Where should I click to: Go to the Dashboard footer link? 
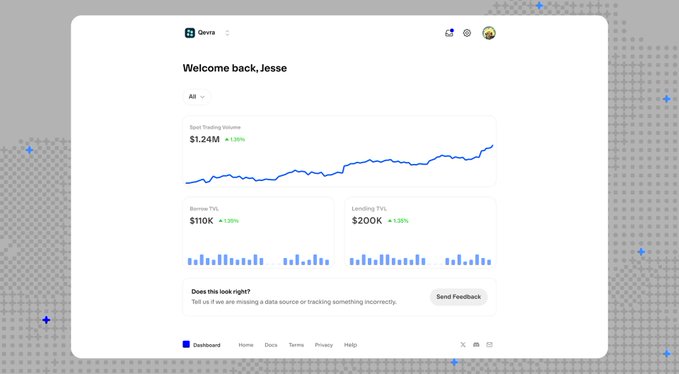207,345
